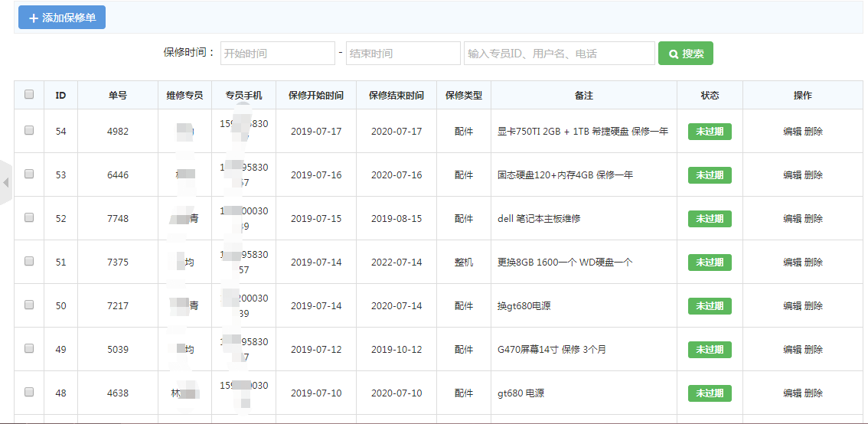The height and width of the screenshot is (424, 868).
Task: Delete the record with 单号 5039
Action: point(813,349)
